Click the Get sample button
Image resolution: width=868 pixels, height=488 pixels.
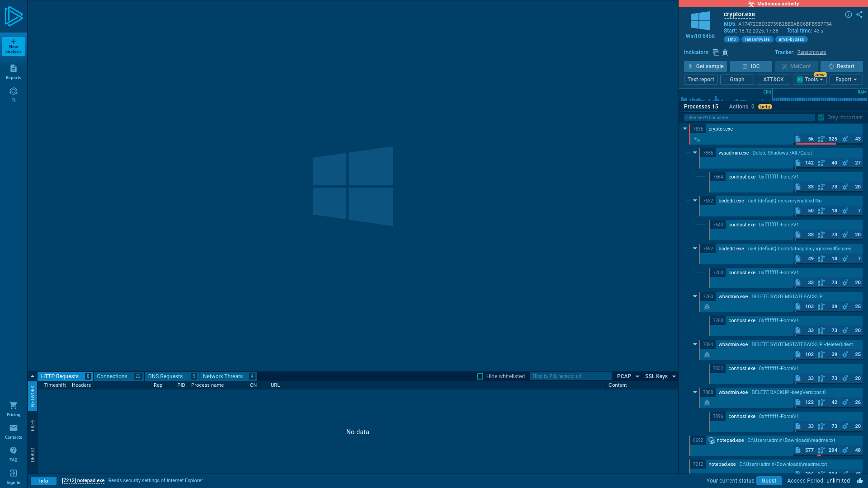tap(705, 66)
